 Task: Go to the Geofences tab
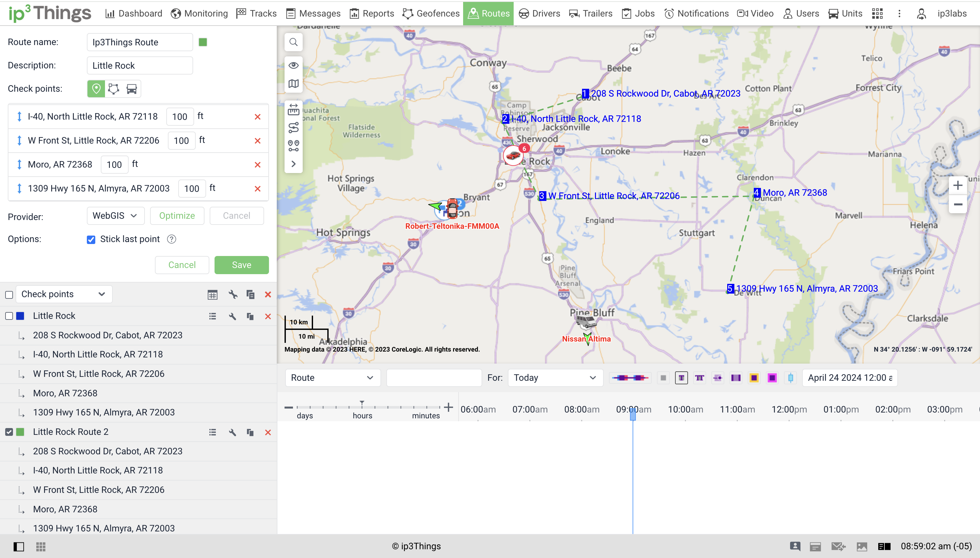click(x=431, y=13)
